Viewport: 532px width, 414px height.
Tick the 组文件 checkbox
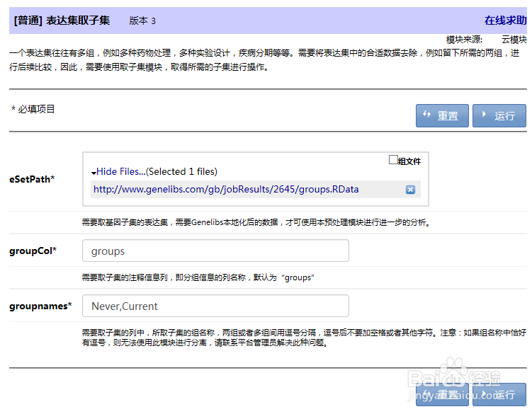(393, 160)
